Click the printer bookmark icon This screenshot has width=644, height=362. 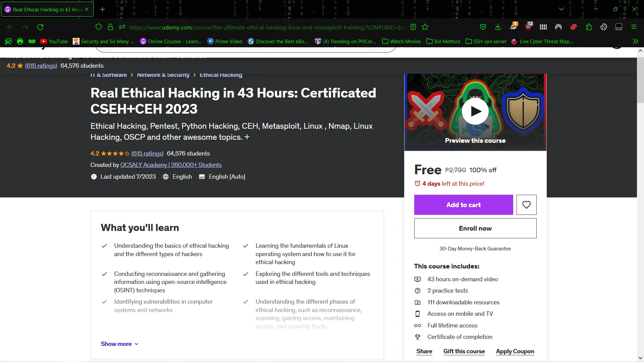click(x=20, y=41)
